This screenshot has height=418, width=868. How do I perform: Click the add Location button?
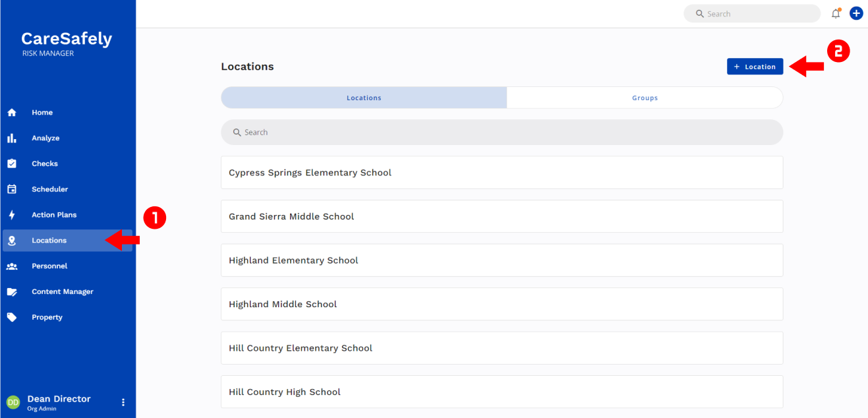pyautogui.click(x=755, y=67)
